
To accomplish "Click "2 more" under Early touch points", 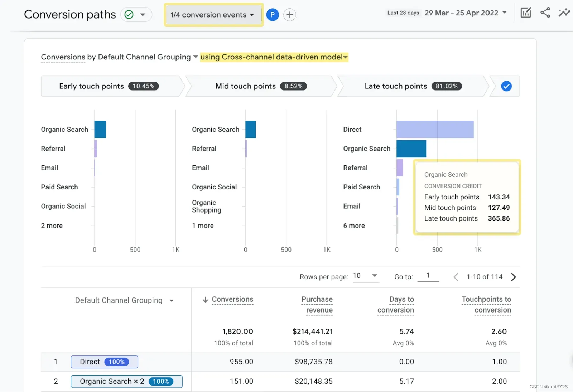I will coord(52,226).
